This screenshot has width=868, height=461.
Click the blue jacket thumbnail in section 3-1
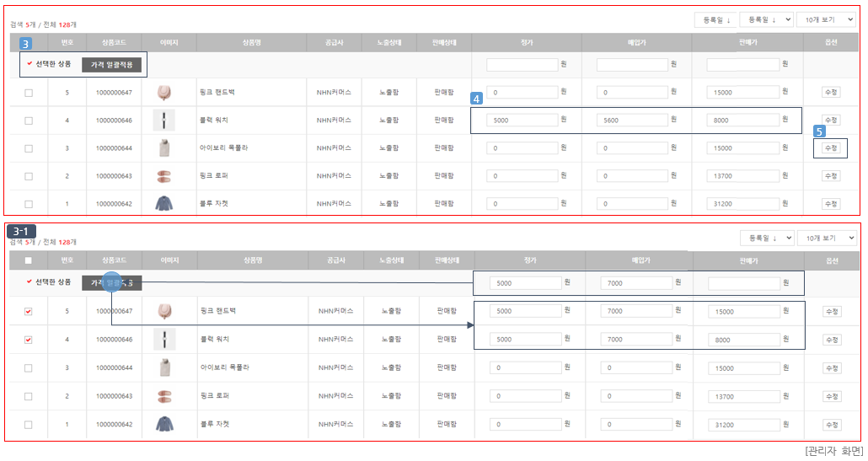(163, 424)
